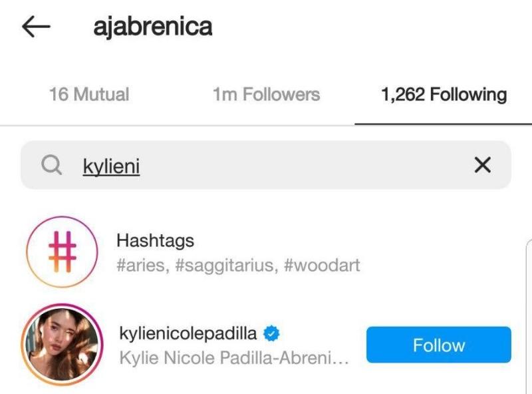
Task: Switch to the 16 Mutual tab
Action: pyautogui.click(x=89, y=94)
